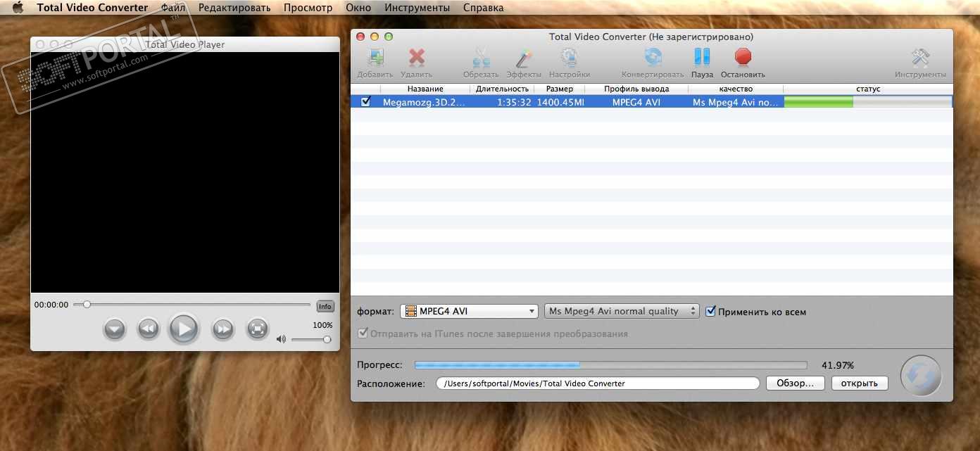Image resolution: width=980 pixels, height=451 pixels.
Task: Click the Прогресс progress bar
Action: (610, 365)
